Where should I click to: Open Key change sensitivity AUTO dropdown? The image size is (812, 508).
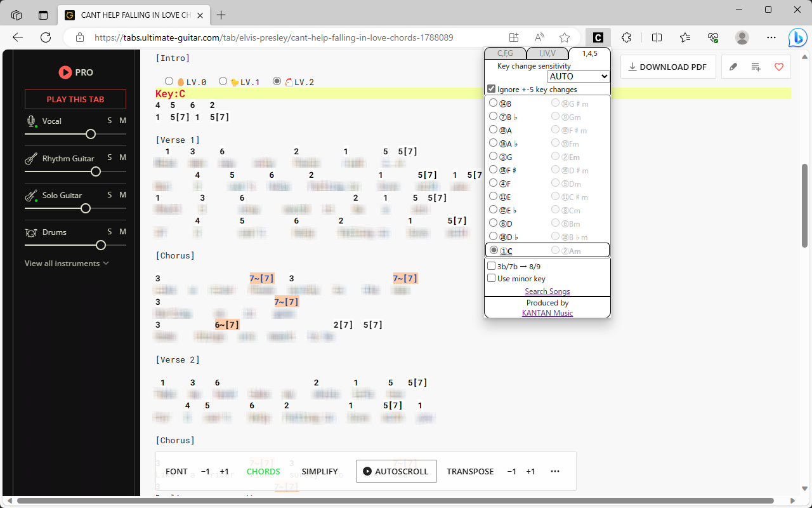click(578, 76)
